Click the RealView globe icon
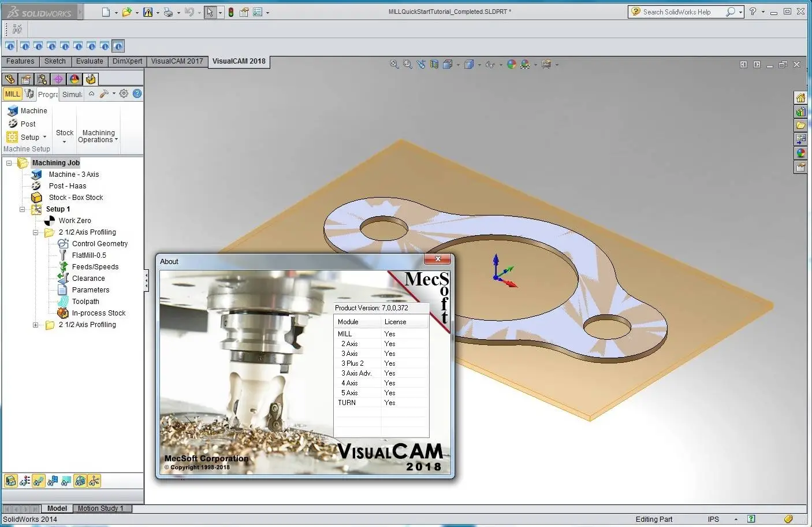 [512, 64]
